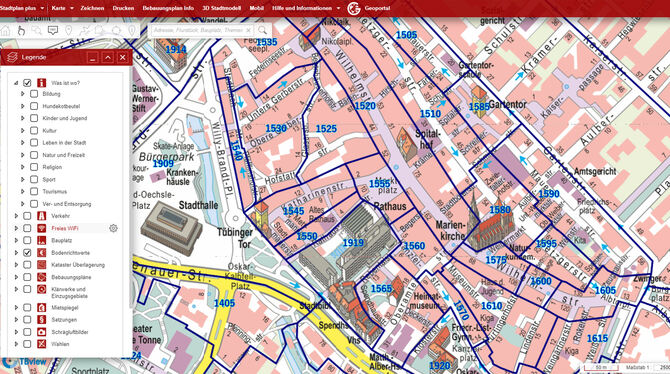Click the Klärwerke und Einzugsgebiete icon

[41, 289]
